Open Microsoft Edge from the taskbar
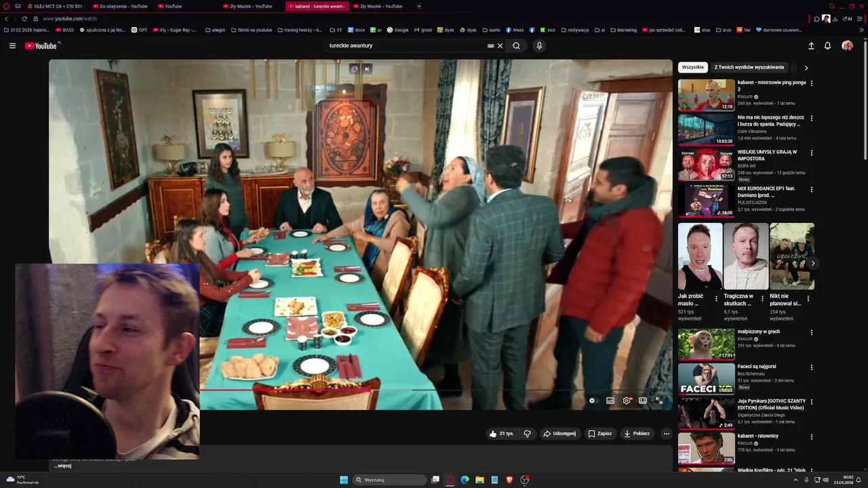This screenshot has height=488, width=868. 465,480
